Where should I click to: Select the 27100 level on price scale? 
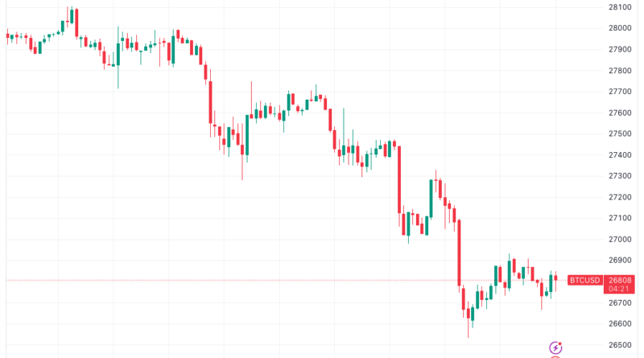pos(621,218)
